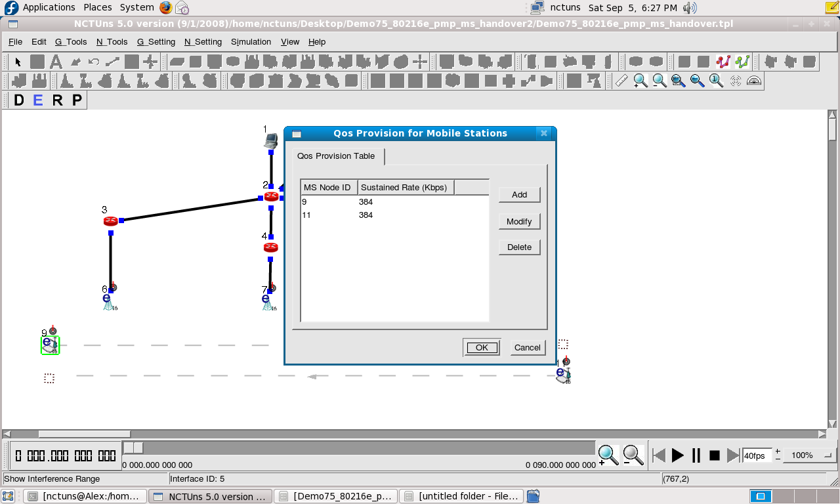
Task: Cancel the Qos Provision dialog
Action: 528,348
